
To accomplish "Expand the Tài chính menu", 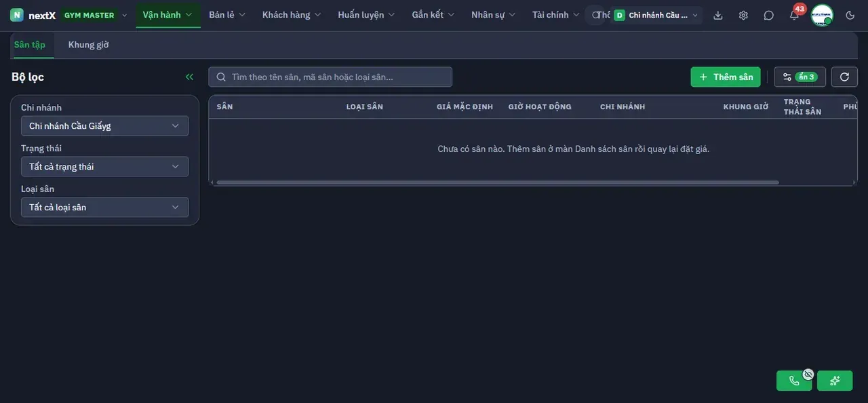I will coord(556,15).
